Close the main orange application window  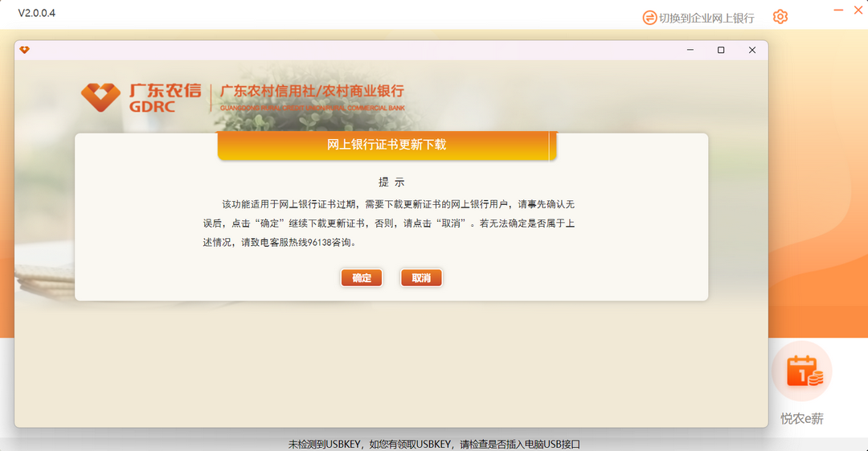point(858,10)
